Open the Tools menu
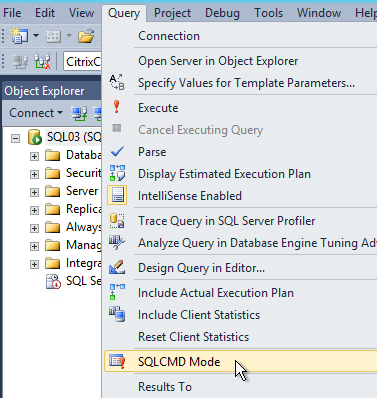 (x=268, y=13)
